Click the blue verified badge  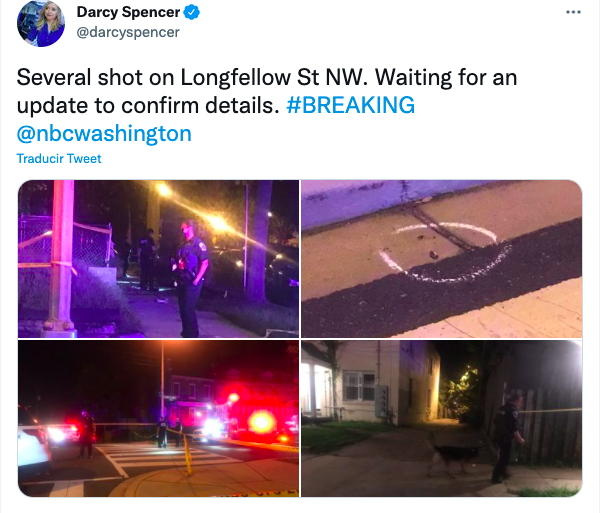point(192,12)
